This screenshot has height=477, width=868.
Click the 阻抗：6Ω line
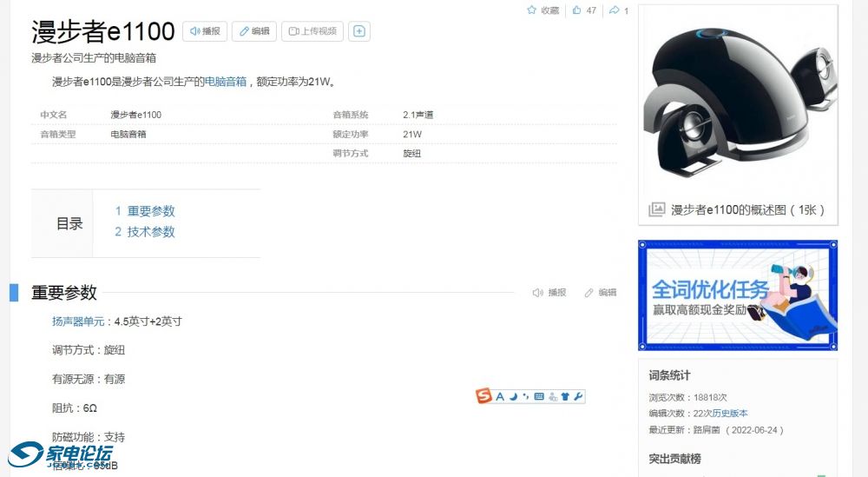point(74,408)
